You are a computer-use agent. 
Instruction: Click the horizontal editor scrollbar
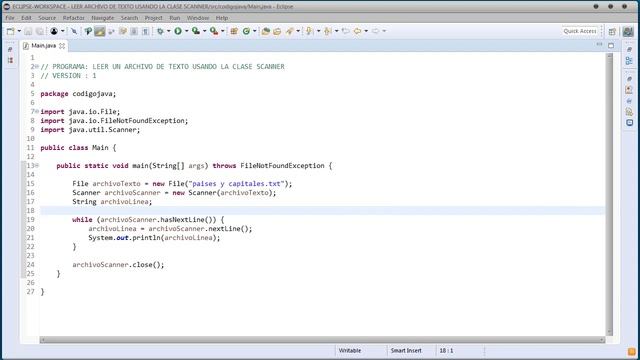(x=322, y=340)
